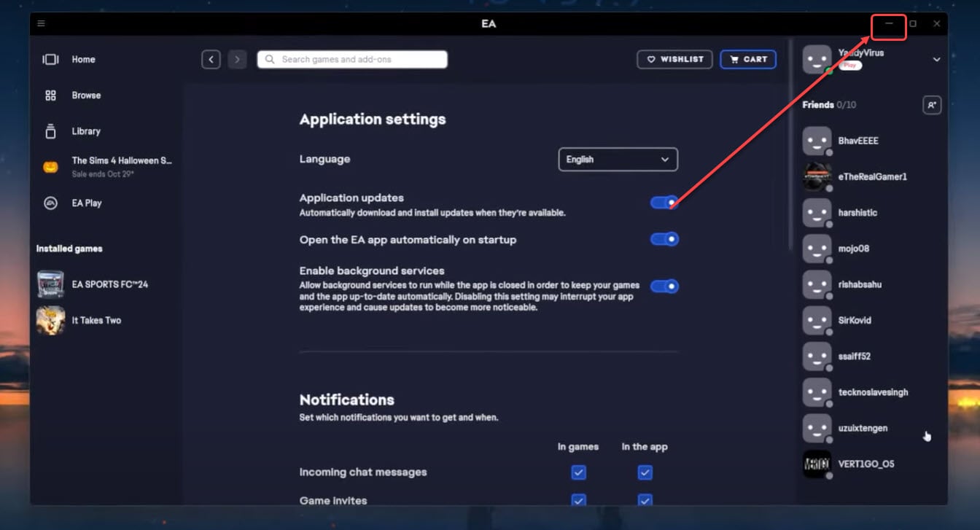Click into Search games and add-ons field

click(x=352, y=60)
